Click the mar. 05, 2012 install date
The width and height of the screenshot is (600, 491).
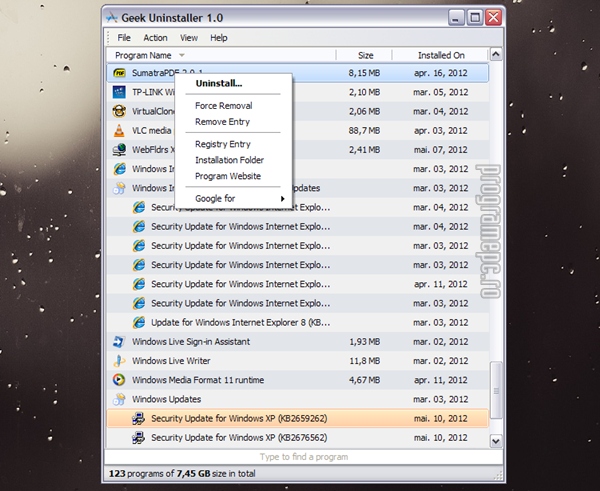(x=440, y=92)
